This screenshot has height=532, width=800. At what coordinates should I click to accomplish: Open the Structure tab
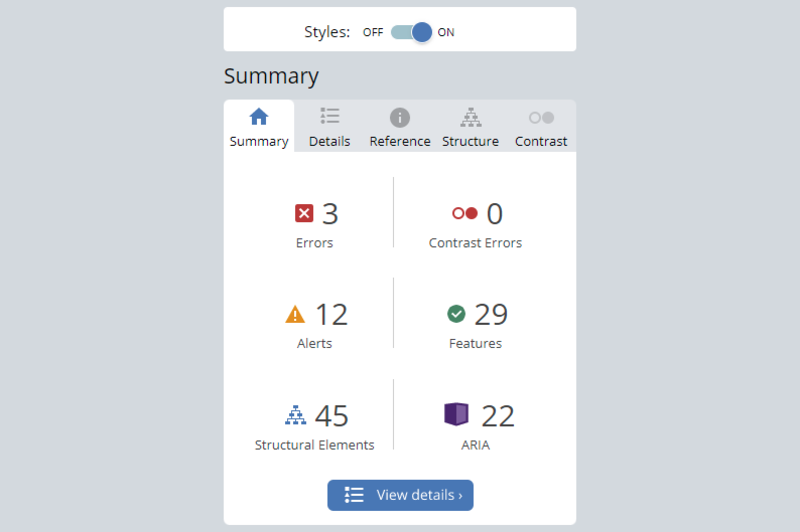[470, 127]
